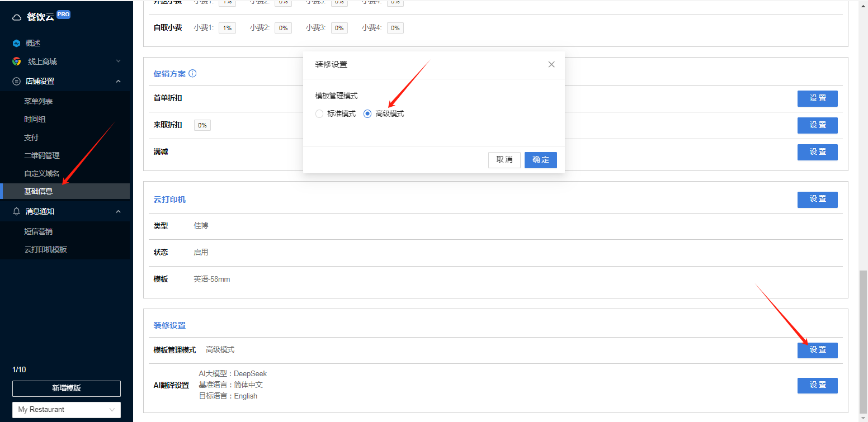Click the cloud logo icon beside 餐饮云
Viewport: 868px width, 422px height.
point(17,17)
